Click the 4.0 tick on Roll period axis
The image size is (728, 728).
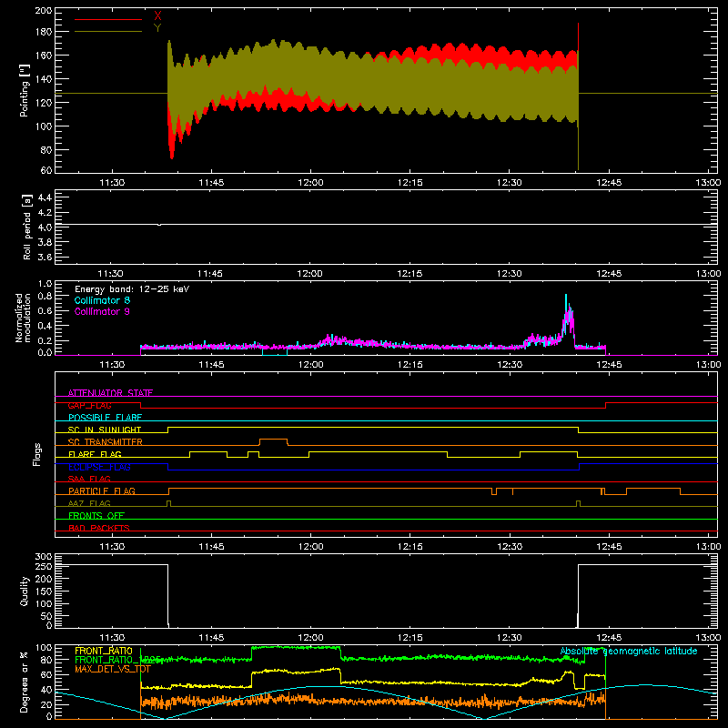click(45, 227)
